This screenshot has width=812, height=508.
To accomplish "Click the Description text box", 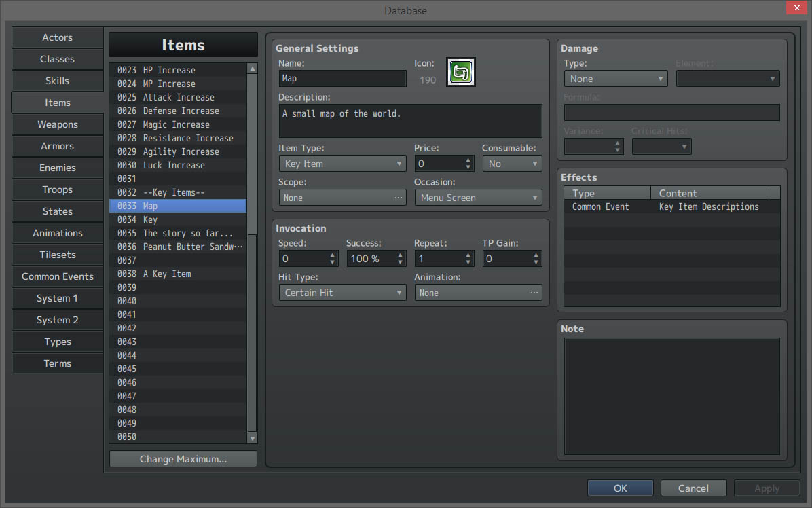I will click(x=410, y=121).
